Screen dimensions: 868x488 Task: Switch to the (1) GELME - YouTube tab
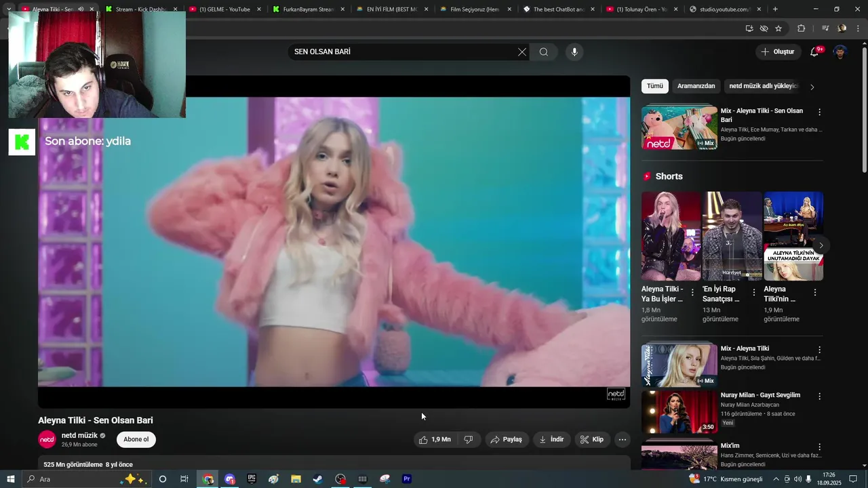coord(224,9)
